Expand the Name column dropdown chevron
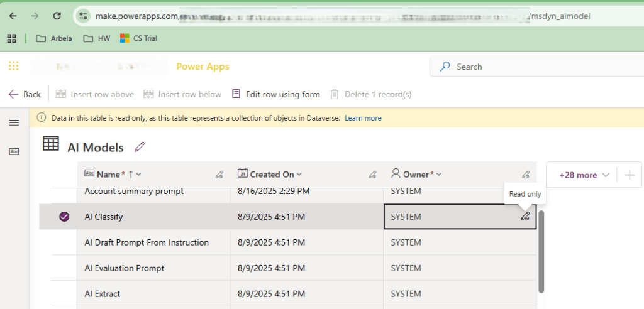This screenshot has height=309, width=644. click(138, 175)
